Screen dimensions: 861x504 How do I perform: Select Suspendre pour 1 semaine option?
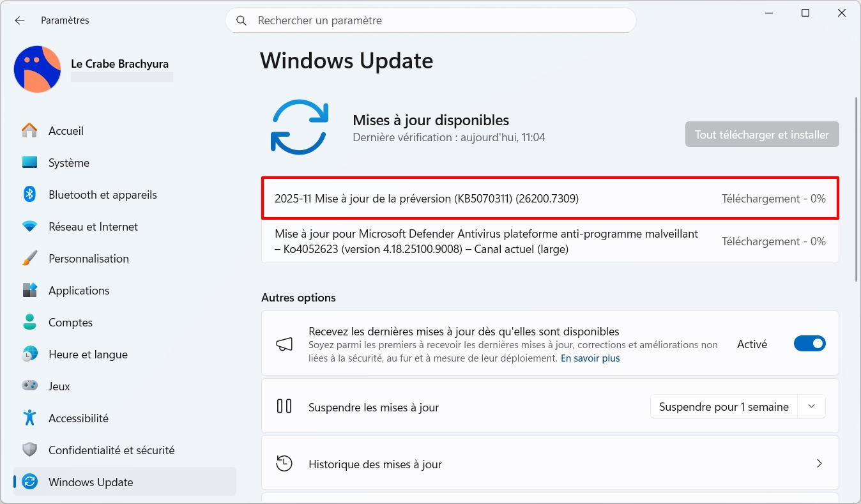click(724, 407)
